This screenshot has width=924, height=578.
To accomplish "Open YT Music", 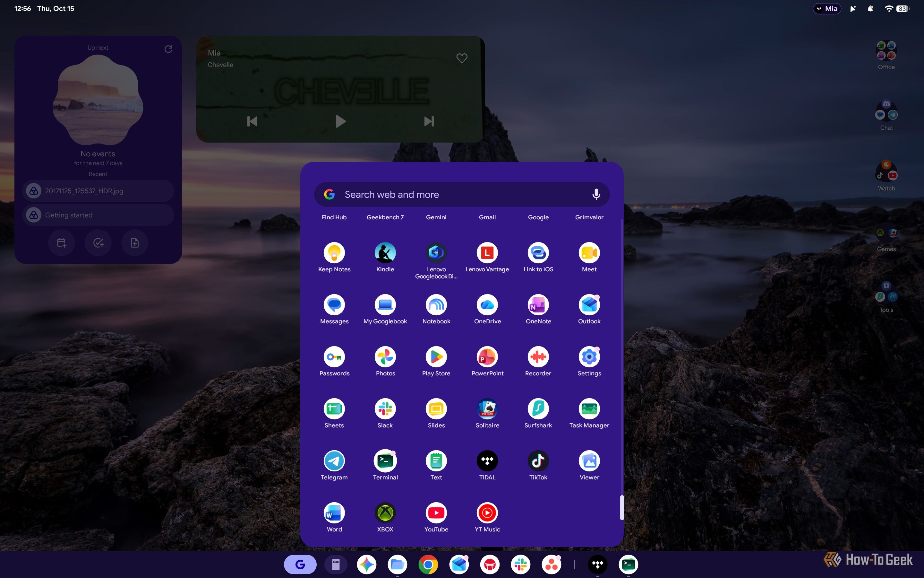I will point(487,512).
